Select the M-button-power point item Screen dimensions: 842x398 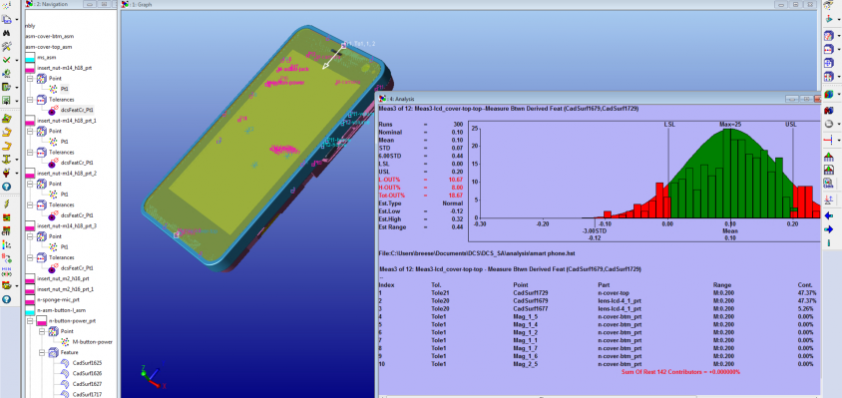(x=92, y=342)
